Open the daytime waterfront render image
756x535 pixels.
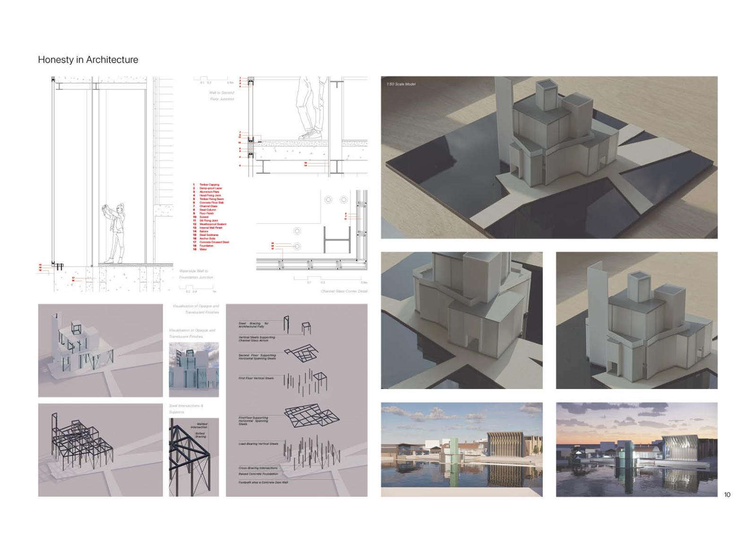[461, 449]
